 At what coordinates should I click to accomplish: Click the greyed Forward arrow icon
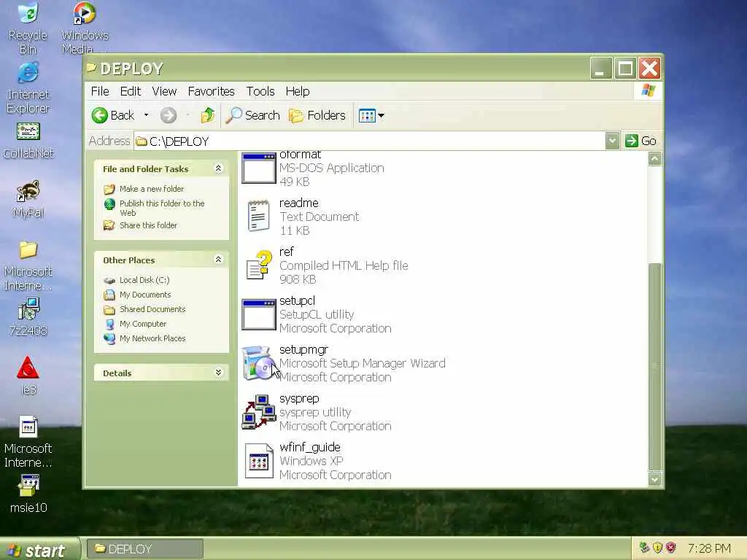coord(169,115)
